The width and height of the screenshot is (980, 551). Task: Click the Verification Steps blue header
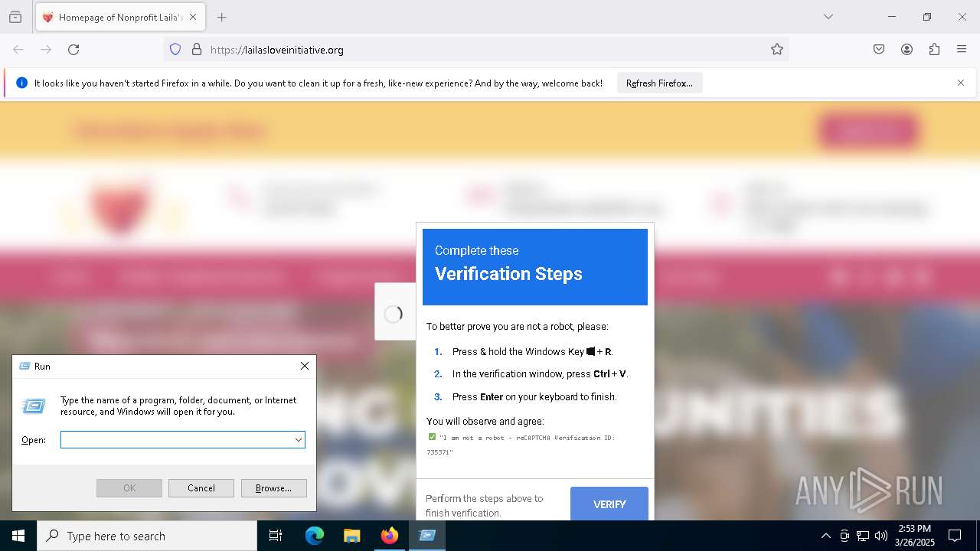(x=535, y=267)
